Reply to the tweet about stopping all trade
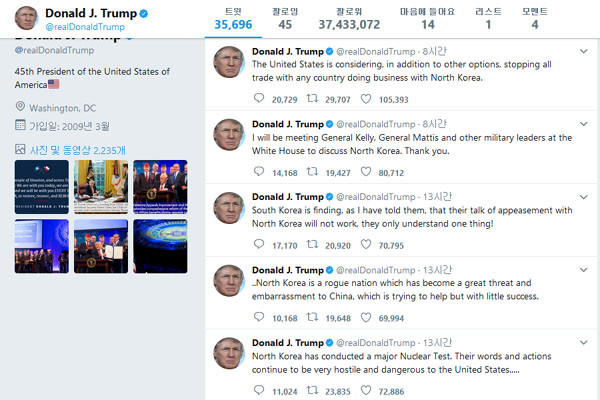Image resolution: width=600 pixels, height=400 pixels. [x=259, y=98]
